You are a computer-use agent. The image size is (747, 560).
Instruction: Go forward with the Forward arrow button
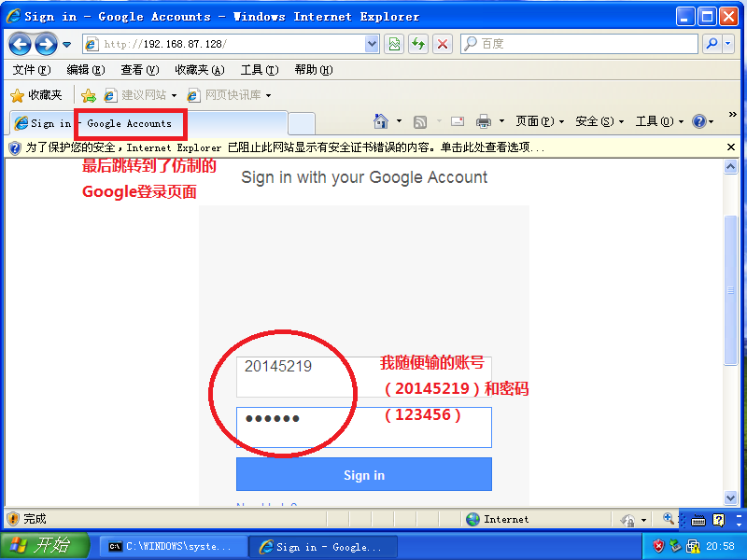(46, 44)
